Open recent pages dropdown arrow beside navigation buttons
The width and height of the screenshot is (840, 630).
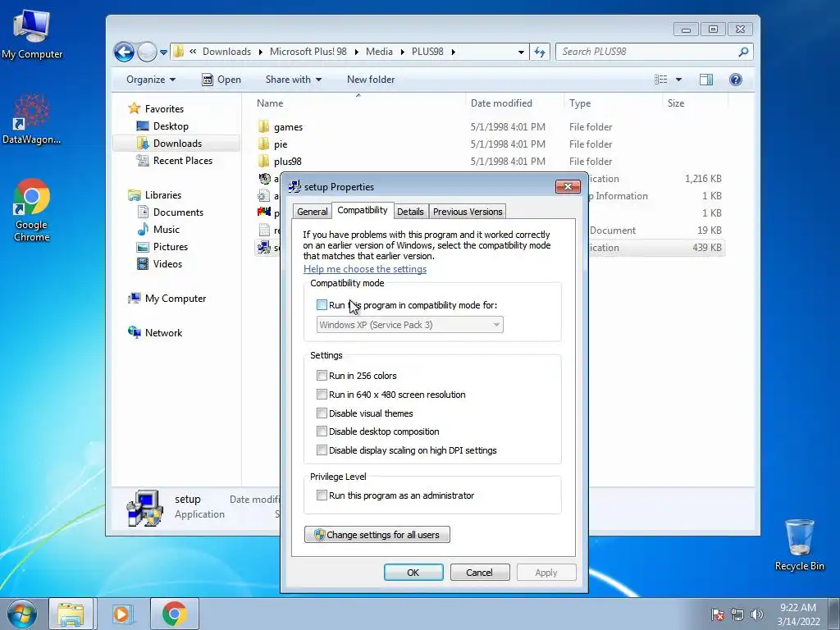coord(163,52)
